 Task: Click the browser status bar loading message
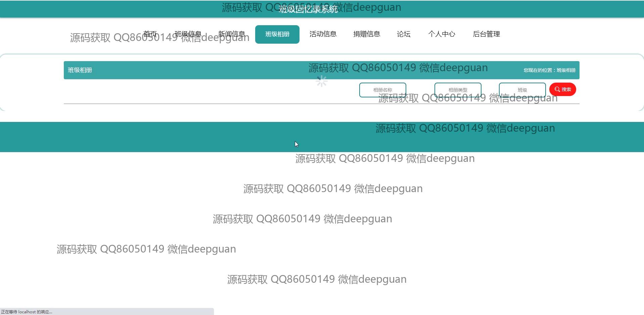point(27,312)
